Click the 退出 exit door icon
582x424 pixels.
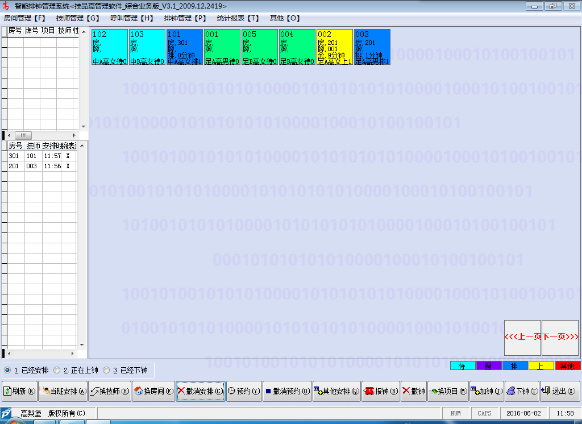point(560,391)
